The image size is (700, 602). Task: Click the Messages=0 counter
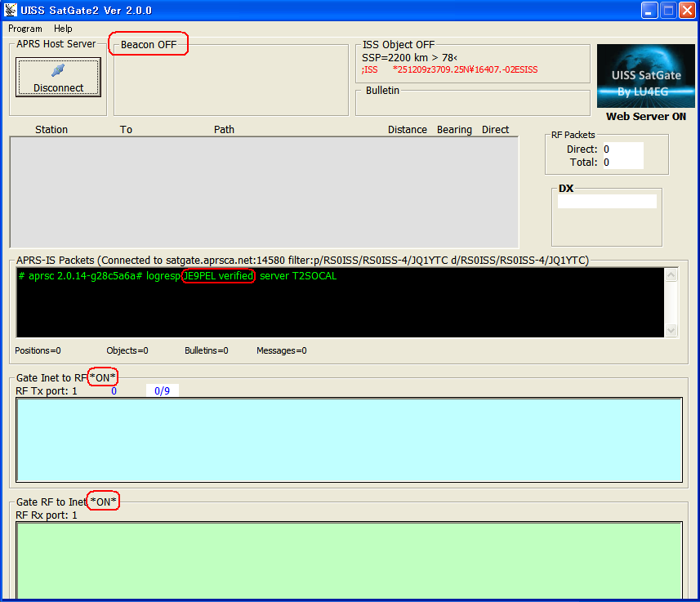282,350
